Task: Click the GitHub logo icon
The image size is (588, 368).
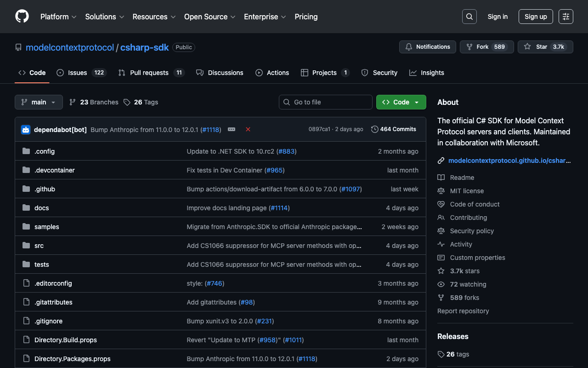Action: [22, 17]
